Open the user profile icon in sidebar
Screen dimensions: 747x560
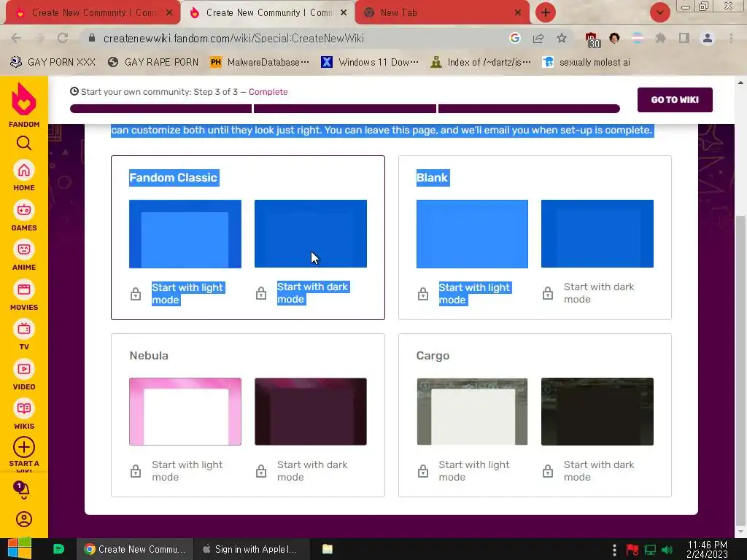point(24,519)
